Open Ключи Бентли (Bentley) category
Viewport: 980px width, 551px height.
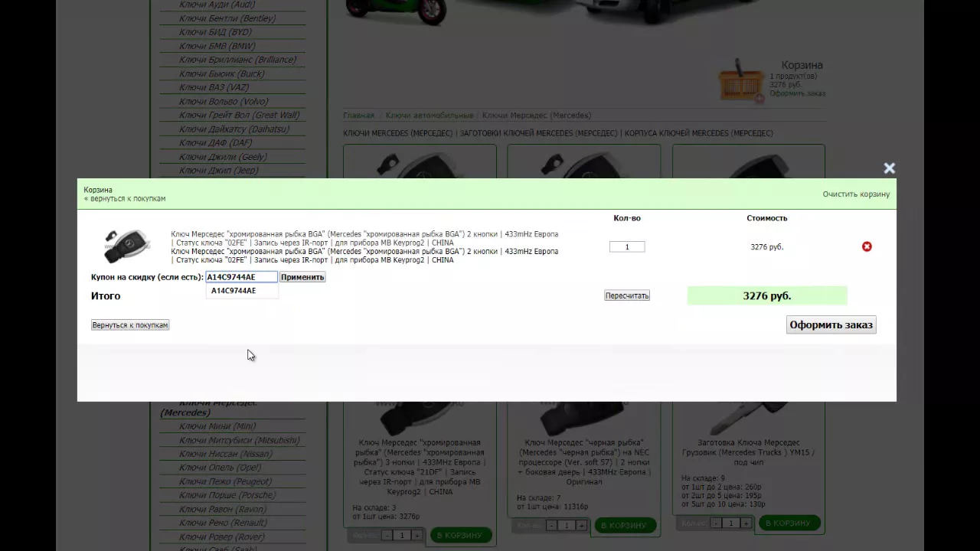tap(227, 18)
